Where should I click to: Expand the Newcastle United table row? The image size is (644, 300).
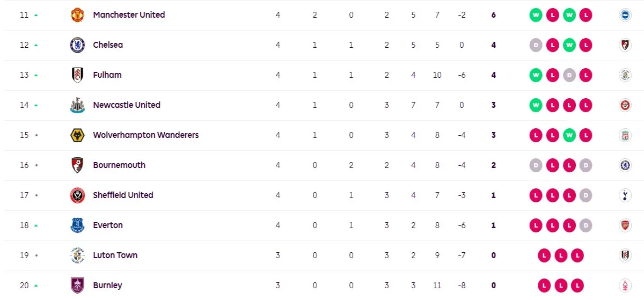point(322,105)
